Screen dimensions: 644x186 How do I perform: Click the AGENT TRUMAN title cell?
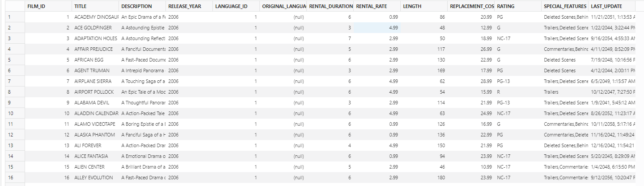coord(95,70)
